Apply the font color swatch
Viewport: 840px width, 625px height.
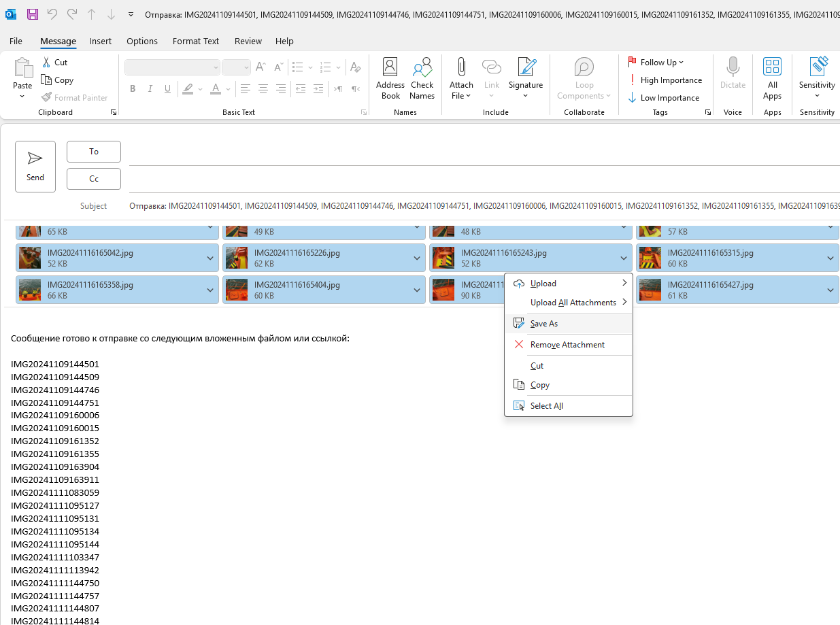(216, 88)
